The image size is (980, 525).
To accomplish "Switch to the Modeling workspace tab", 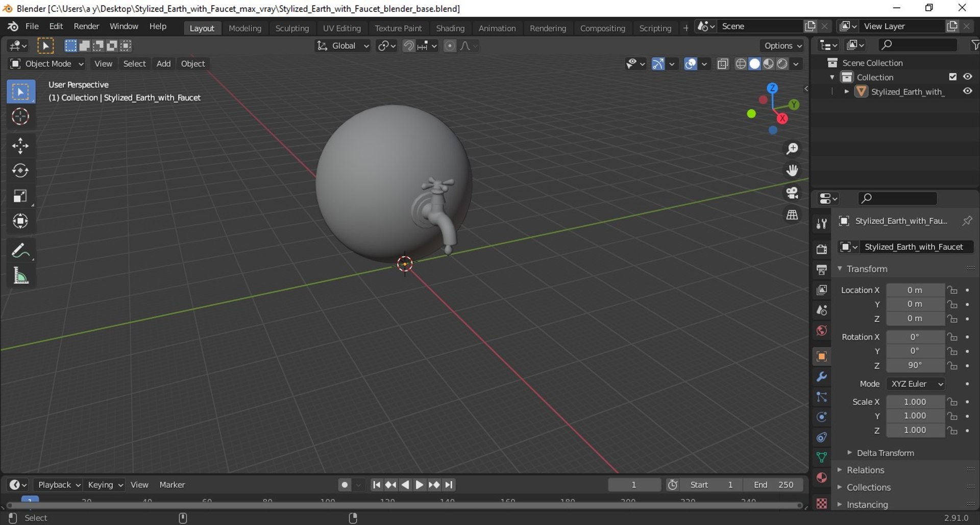I will (x=245, y=28).
